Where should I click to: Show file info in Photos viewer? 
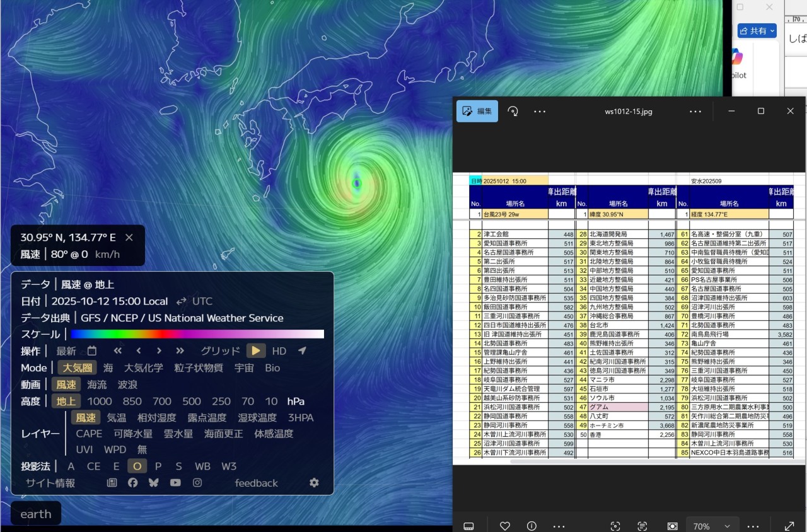tap(531, 526)
